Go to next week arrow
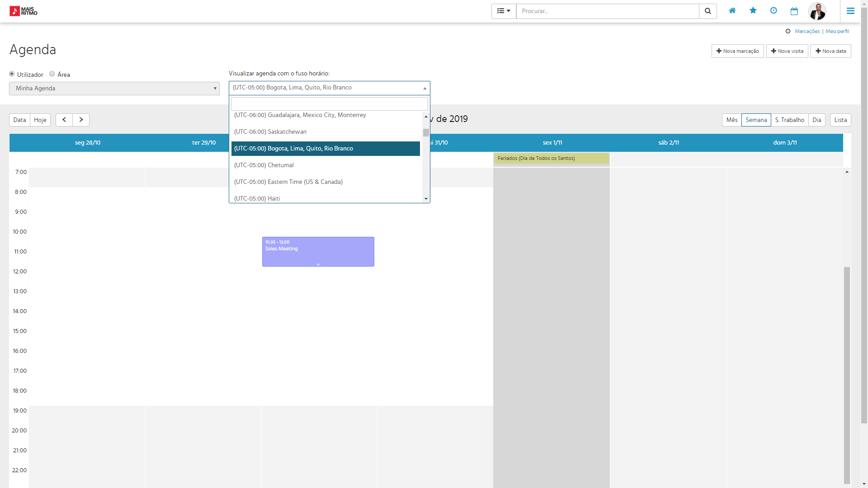 point(81,120)
